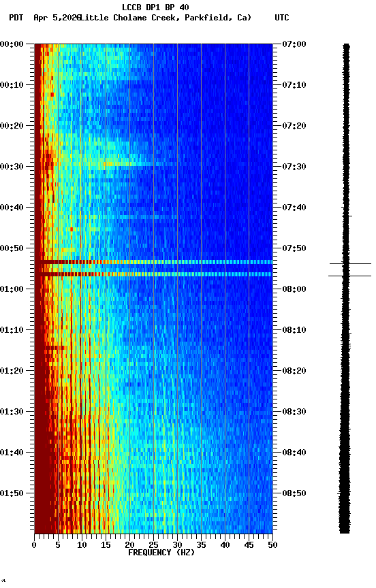Viewport: 376px width, 588px height.
Task: Click the '40' frequency axis tick label
Action: (x=225, y=545)
